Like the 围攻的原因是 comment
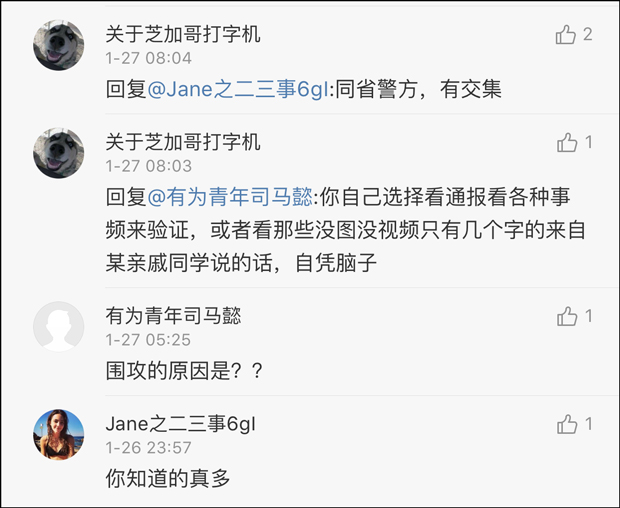The height and width of the screenshot is (508, 620). click(566, 317)
